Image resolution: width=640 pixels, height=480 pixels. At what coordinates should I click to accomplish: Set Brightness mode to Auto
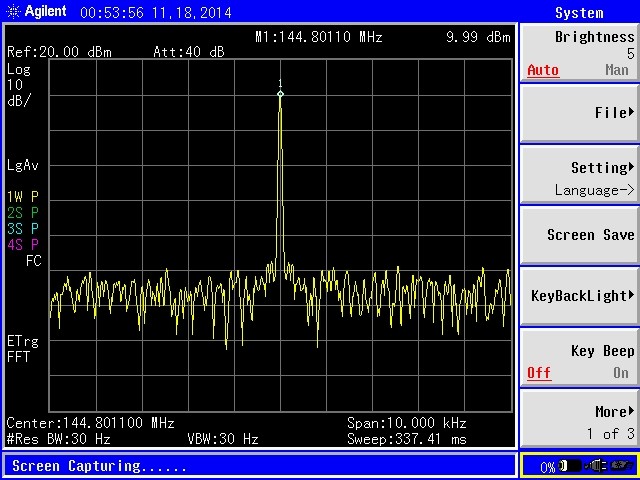coord(542,70)
